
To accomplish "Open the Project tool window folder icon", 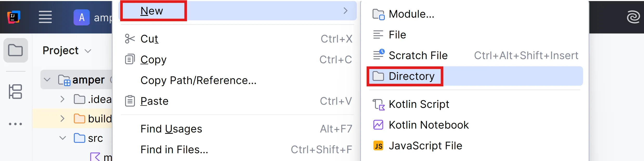I will tap(16, 50).
